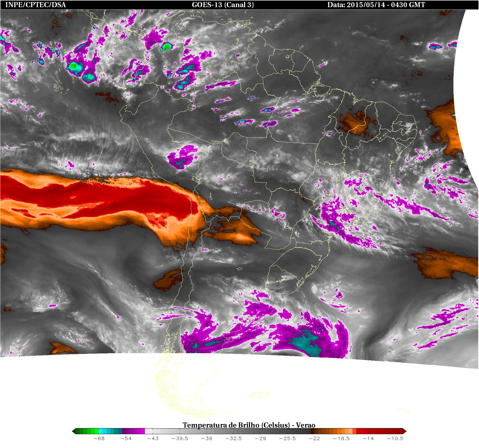Click the -39.5 legend value
The width and height of the screenshot is (479, 448).
click(180, 439)
